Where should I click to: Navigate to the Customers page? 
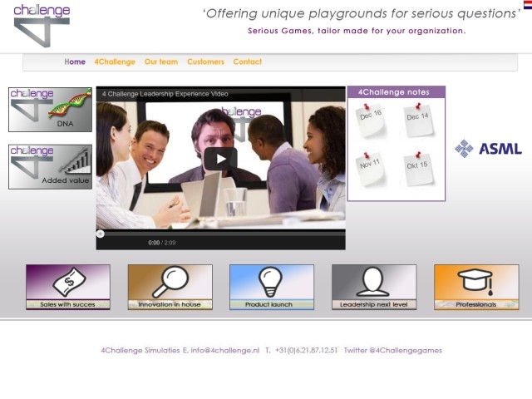tap(205, 62)
